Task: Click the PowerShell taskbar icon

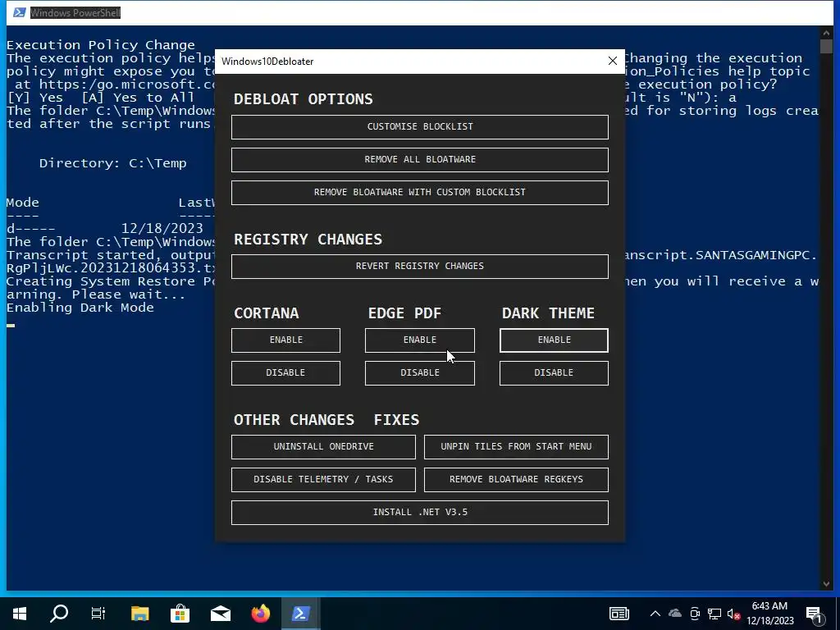Action: pos(300,614)
